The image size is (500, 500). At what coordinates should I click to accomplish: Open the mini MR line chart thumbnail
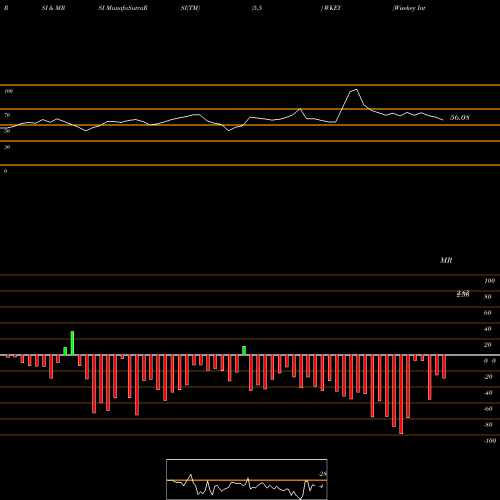point(247,479)
